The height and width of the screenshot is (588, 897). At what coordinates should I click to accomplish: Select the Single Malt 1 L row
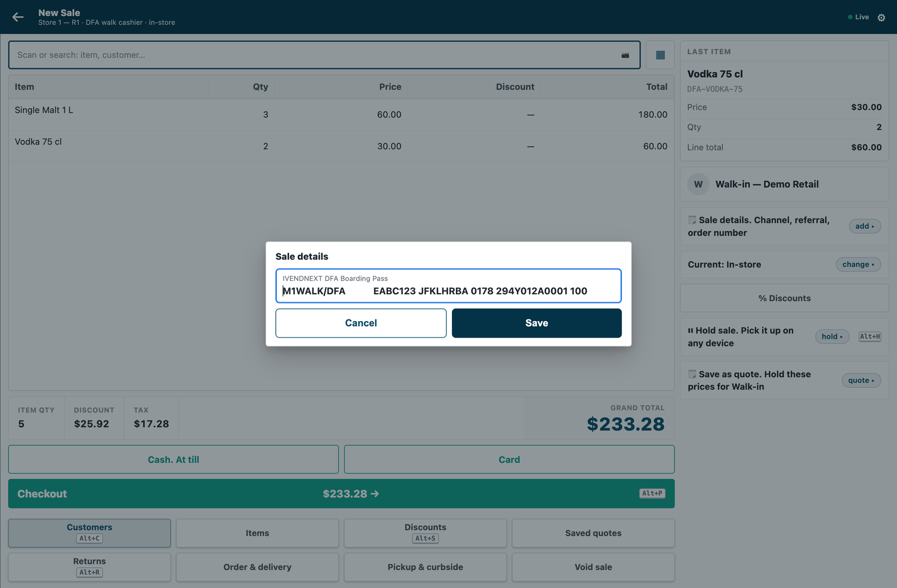click(341, 115)
